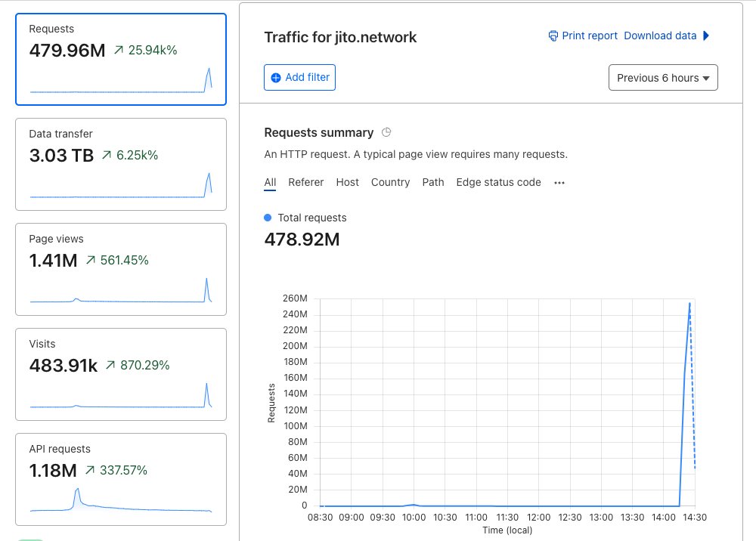The height and width of the screenshot is (541, 756).
Task: Click the Requests card sparkline chart
Action: click(121, 80)
